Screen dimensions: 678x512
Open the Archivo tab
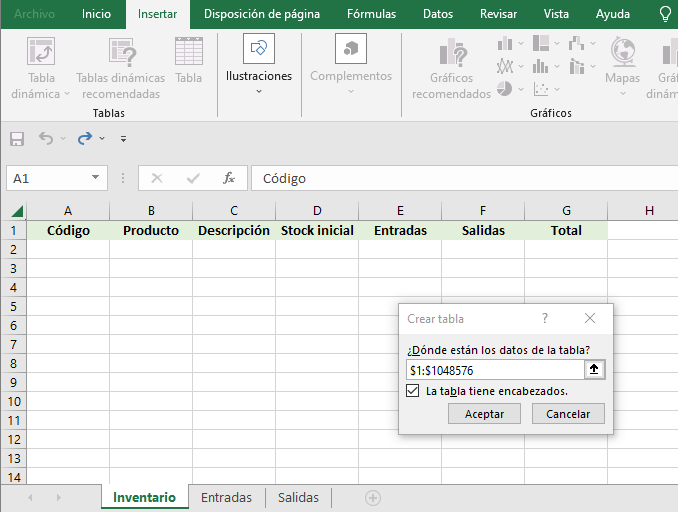[35, 14]
